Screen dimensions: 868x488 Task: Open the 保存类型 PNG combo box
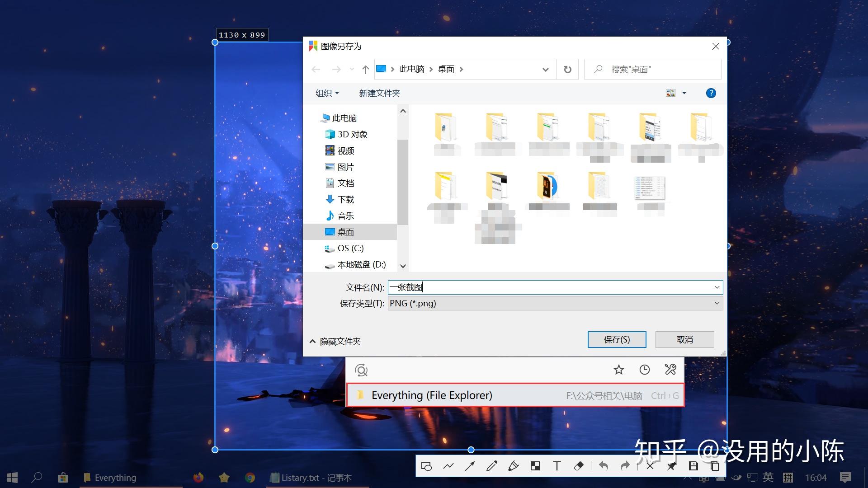click(x=555, y=303)
